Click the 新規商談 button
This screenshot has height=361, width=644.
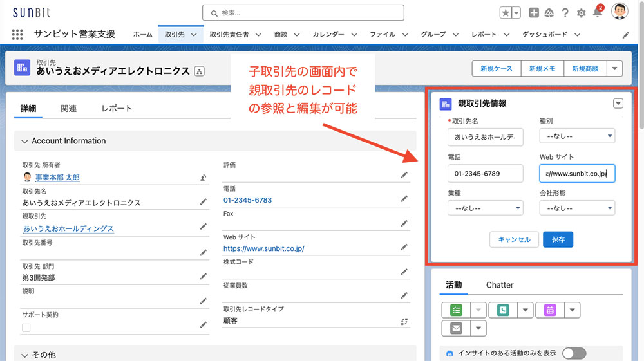585,68
